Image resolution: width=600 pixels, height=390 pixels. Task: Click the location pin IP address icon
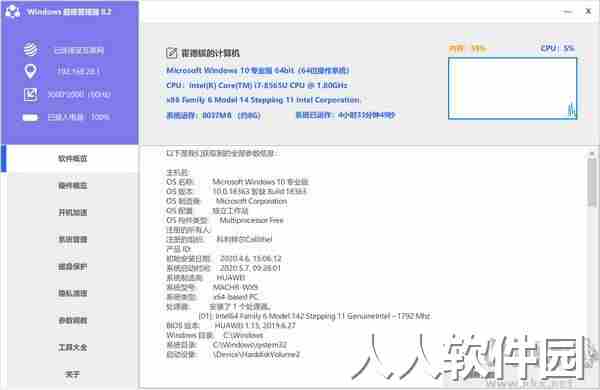coord(31,72)
